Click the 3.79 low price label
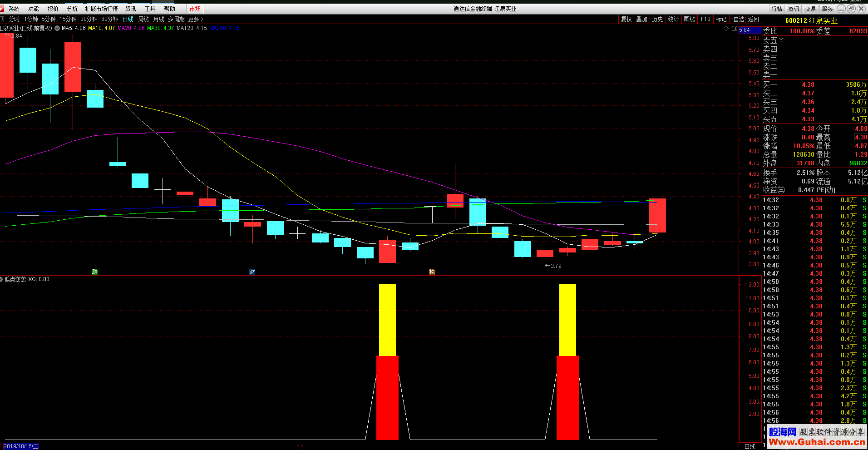 556,266
